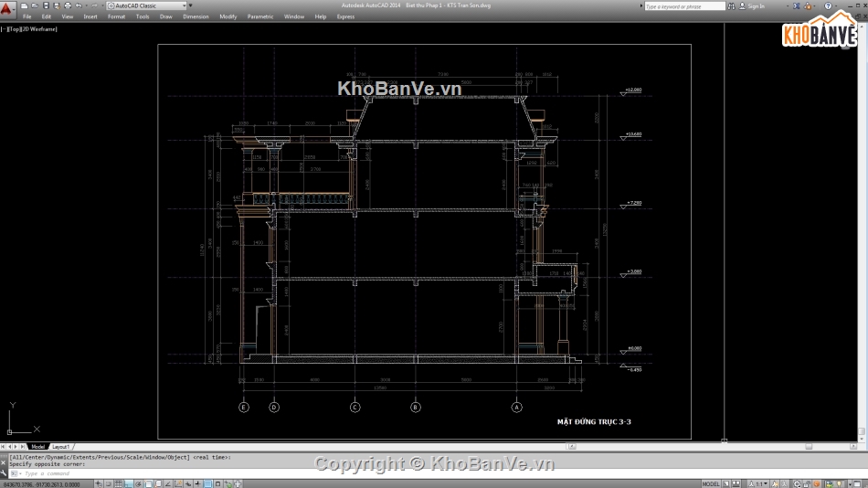Image resolution: width=868 pixels, height=488 pixels.
Task: Click the [Top] view control label
Action: (13, 29)
